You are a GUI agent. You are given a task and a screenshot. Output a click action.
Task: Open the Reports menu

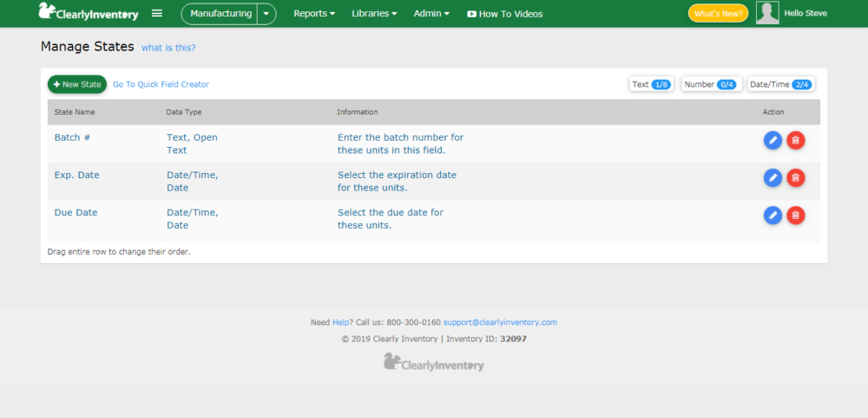coord(314,14)
